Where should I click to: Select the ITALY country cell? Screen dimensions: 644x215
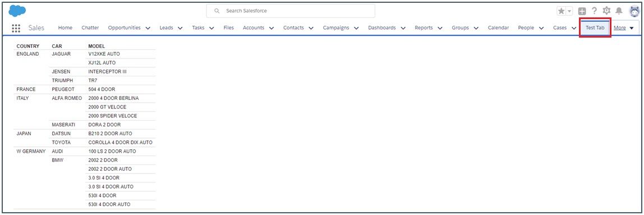[x=22, y=98]
